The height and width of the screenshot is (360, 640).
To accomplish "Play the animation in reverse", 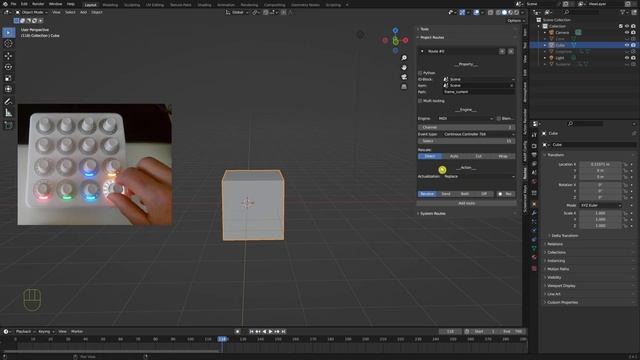I will tap(264, 331).
